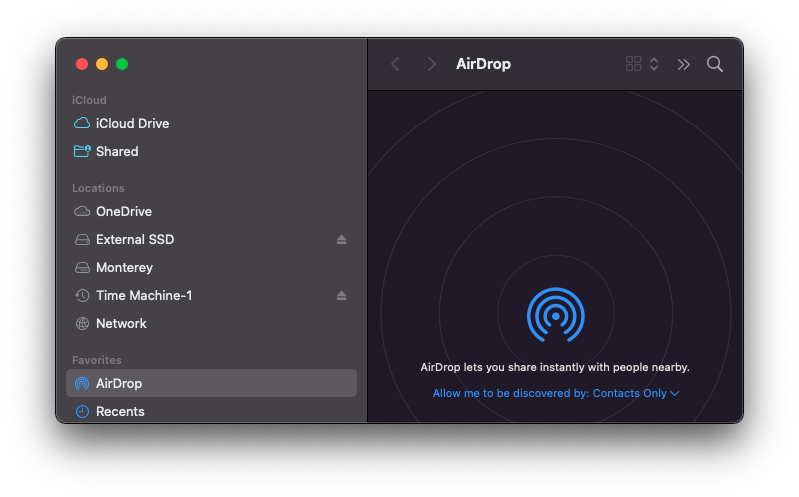
Task: Open the Contacts Only discoverability dropdown
Action: click(x=636, y=394)
